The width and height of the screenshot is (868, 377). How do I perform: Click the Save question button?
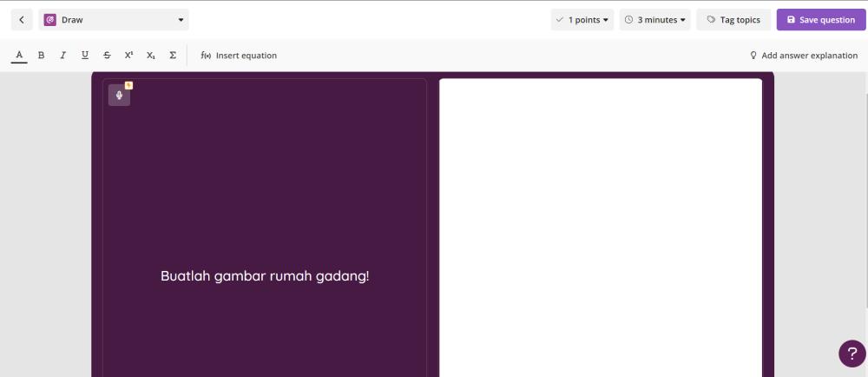(821, 20)
